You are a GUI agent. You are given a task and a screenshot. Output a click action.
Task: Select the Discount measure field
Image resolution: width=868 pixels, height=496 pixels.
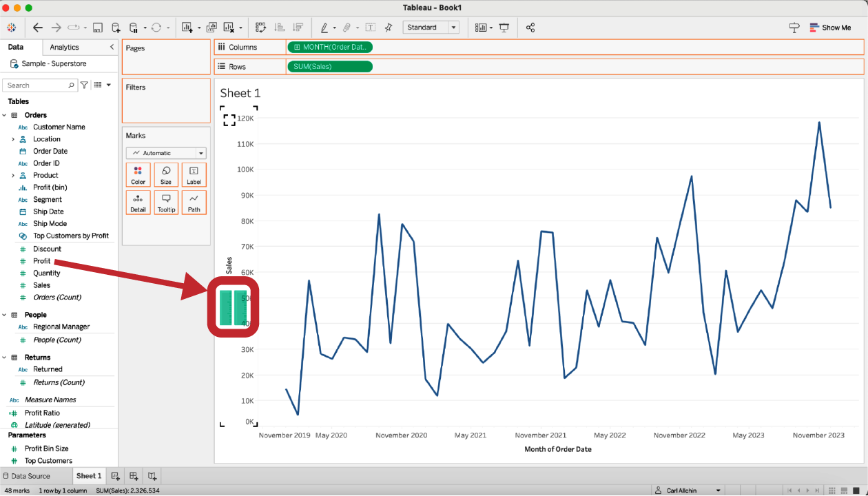pyautogui.click(x=47, y=249)
